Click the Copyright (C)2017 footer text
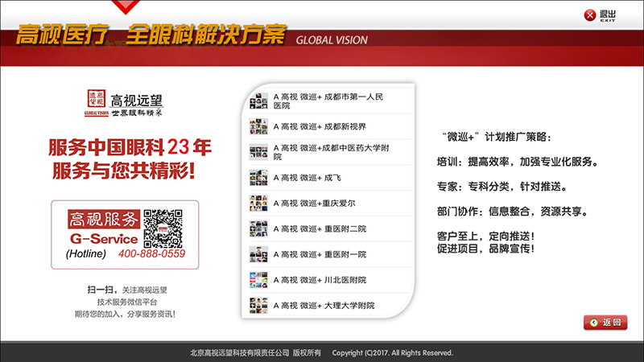Screen dimensions: 644x362 pyautogui.click(x=392, y=353)
